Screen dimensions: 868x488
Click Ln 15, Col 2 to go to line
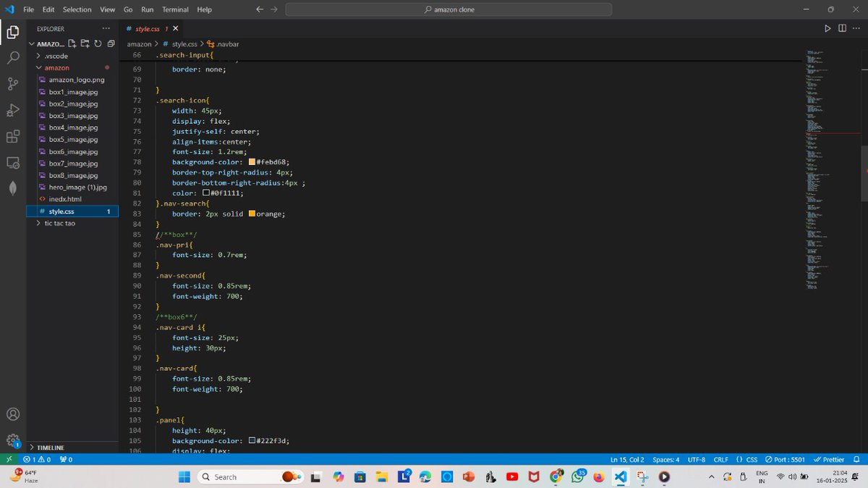tap(626, 459)
